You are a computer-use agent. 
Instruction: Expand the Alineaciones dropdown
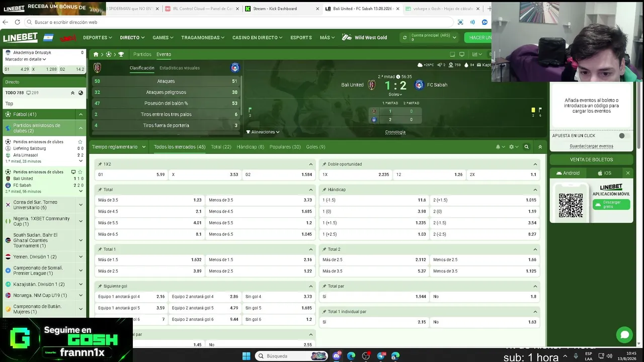coord(263,132)
